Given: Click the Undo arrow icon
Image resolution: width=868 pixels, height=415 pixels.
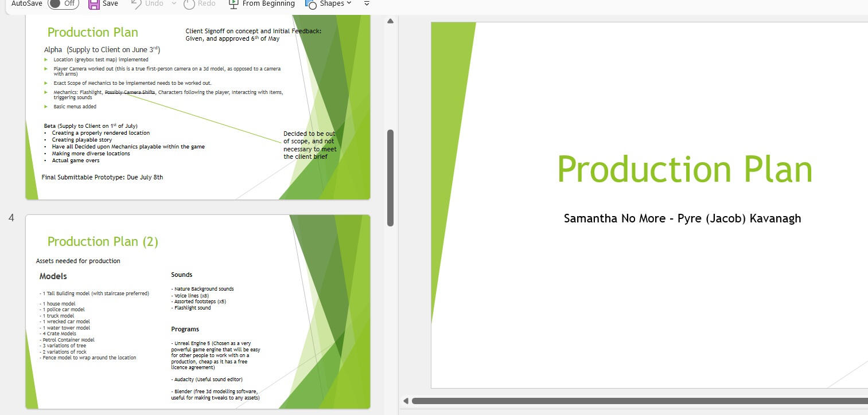Looking at the screenshot, I should click(x=137, y=4).
